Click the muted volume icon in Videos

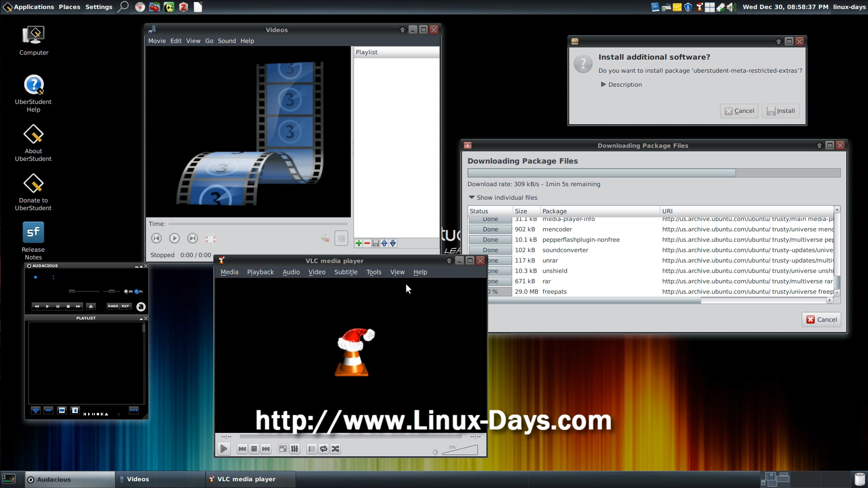[325, 238]
